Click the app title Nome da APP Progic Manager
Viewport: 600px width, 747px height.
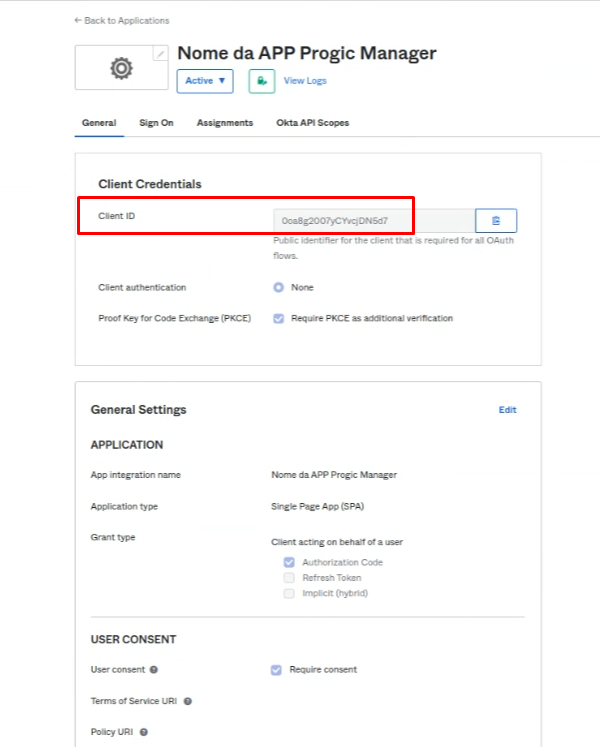coord(307,53)
